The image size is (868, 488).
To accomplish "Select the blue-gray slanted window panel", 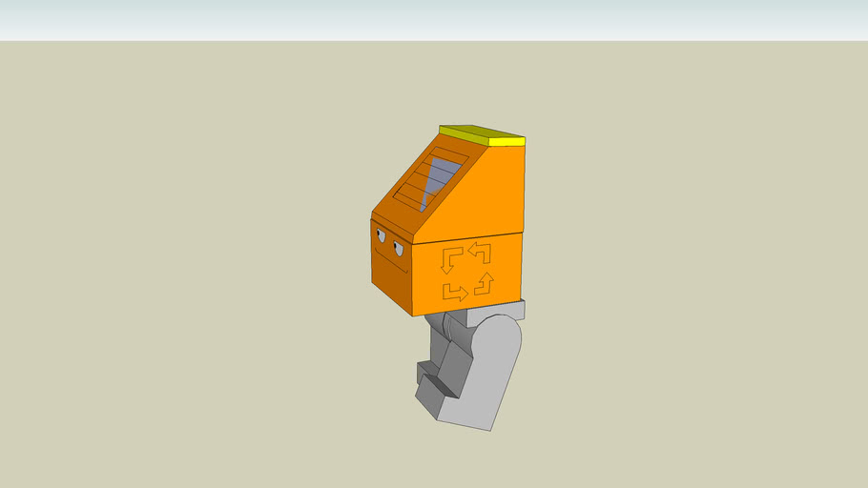I will 440,179.
